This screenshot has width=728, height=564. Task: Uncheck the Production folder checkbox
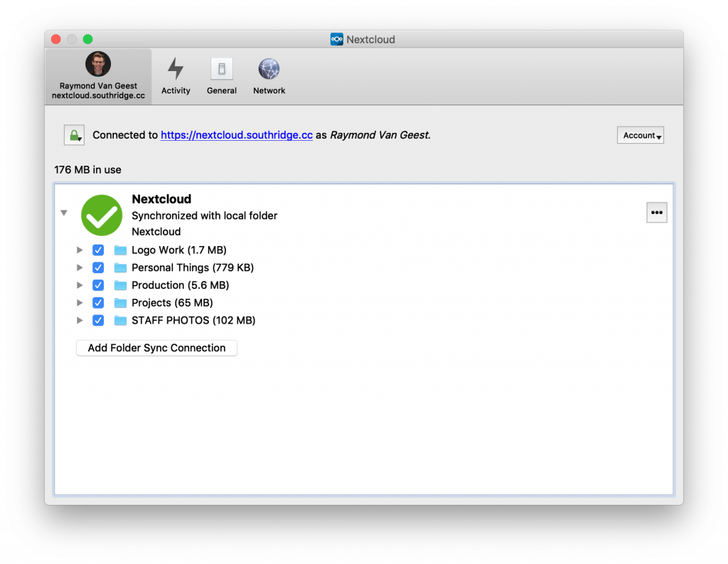pyautogui.click(x=98, y=285)
